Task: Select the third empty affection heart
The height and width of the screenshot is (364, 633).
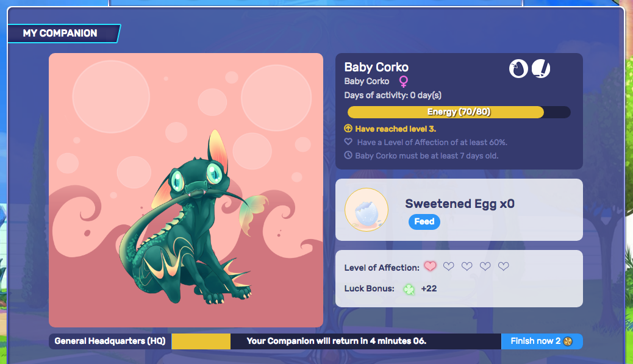Action: click(x=467, y=266)
